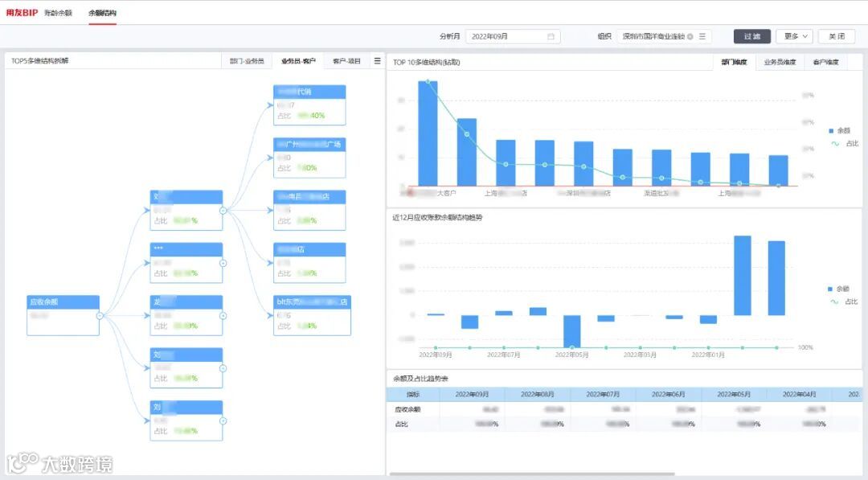Click the 余额及占比趋势表 title
This screenshot has width=868, height=480.
click(420, 379)
